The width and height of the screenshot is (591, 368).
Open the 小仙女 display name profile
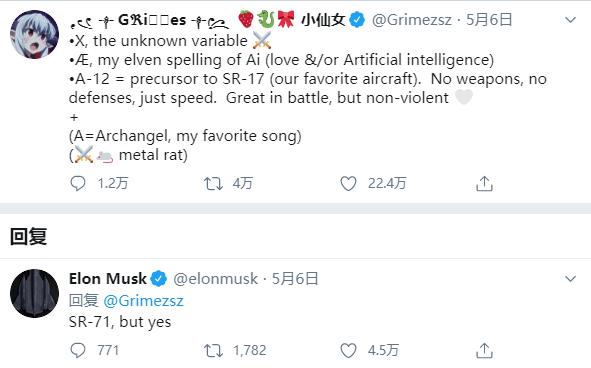pos(323,20)
